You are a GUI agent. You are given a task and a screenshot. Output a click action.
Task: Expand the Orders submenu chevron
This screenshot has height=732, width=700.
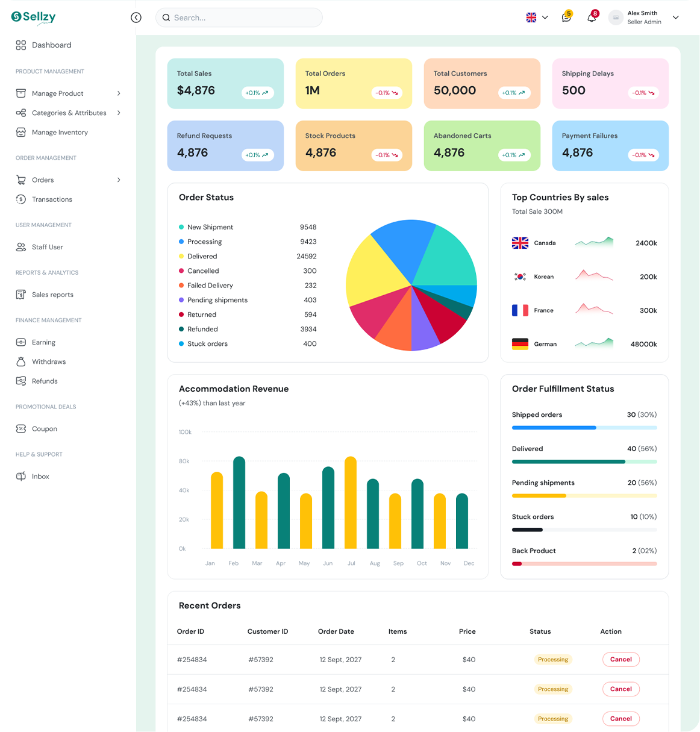(119, 180)
